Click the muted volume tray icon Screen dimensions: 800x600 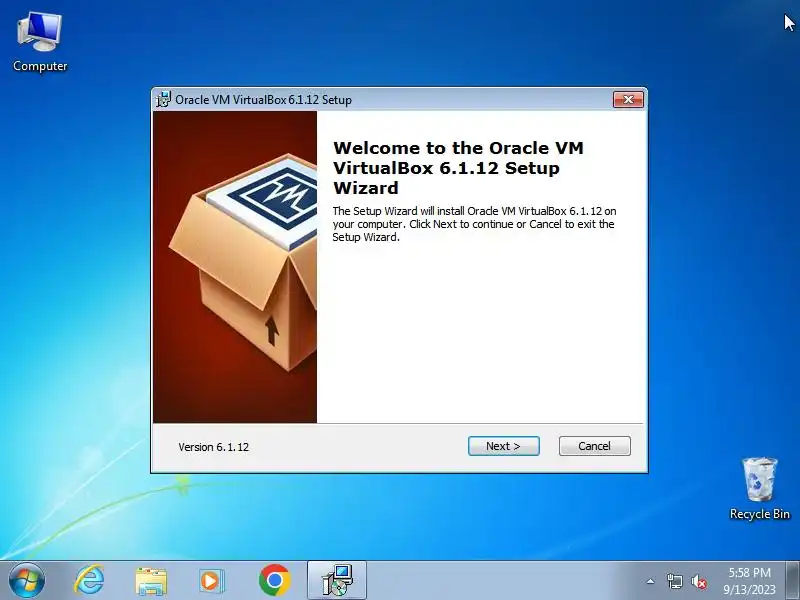pyautogui.click(x=698, y=581)
